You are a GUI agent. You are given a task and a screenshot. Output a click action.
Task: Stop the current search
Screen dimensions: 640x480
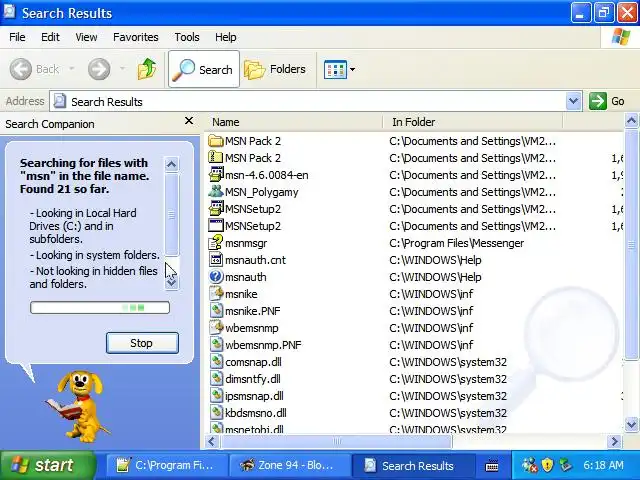click(x=142, y=343)
